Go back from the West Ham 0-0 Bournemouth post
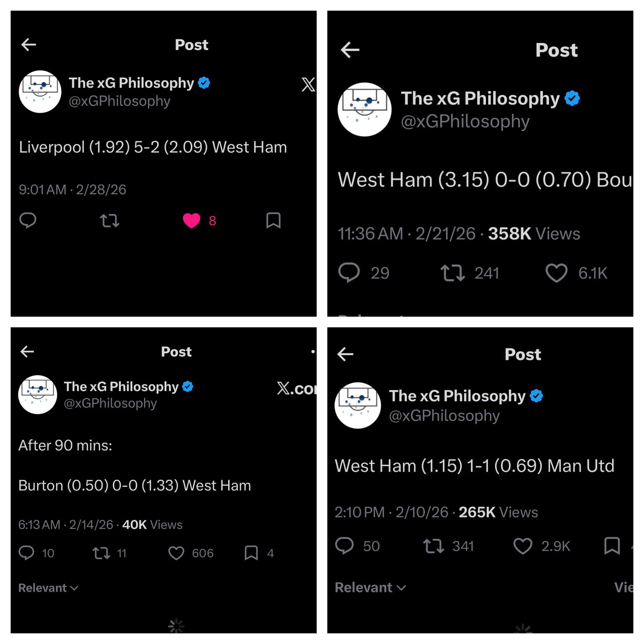This screenshot has height=644, width=644. click(x=350, y=50)
